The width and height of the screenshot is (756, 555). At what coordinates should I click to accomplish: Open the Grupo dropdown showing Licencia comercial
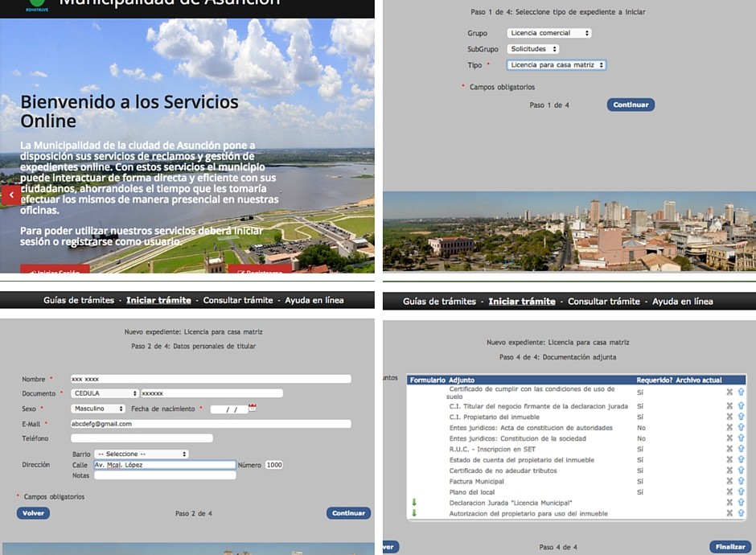pos(549,33)
